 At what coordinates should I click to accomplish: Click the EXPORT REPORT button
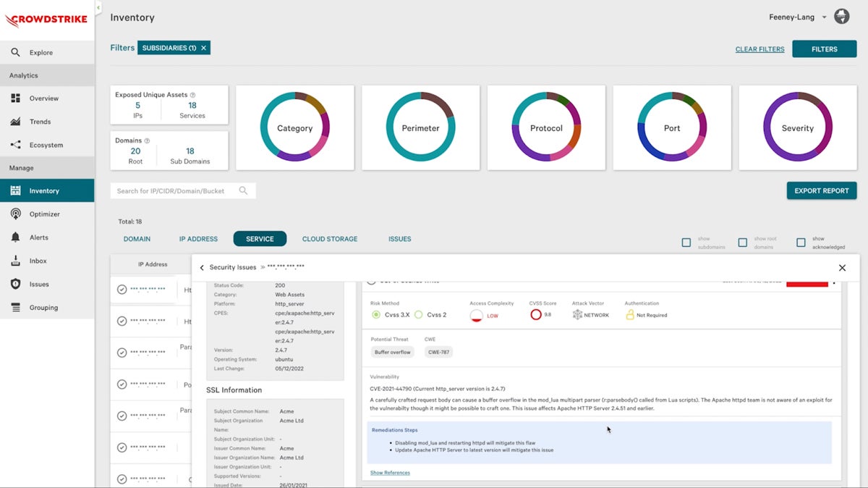coord(821,190)
